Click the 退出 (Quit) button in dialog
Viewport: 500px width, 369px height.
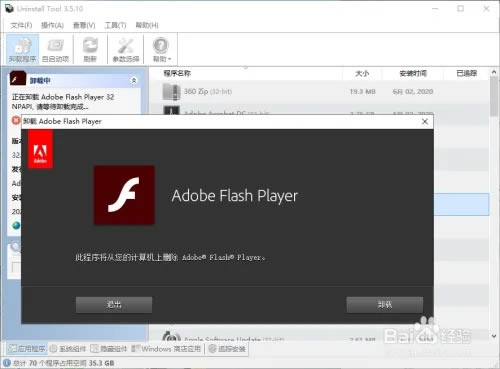tap(114, 304)
